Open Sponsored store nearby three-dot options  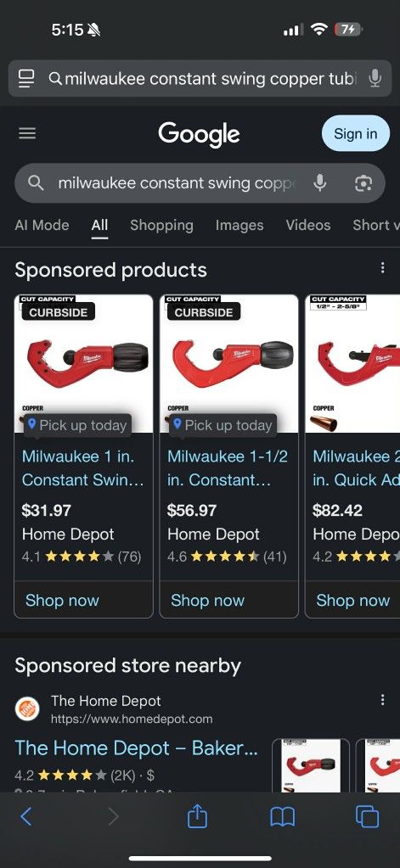[x=382, y=700]
